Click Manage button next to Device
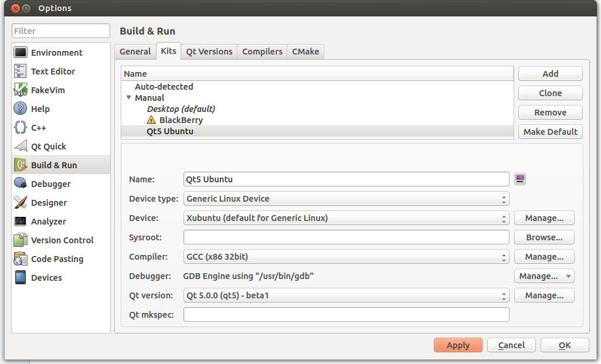The height and width of the screenshot is (364, 601). coord(544,218)
